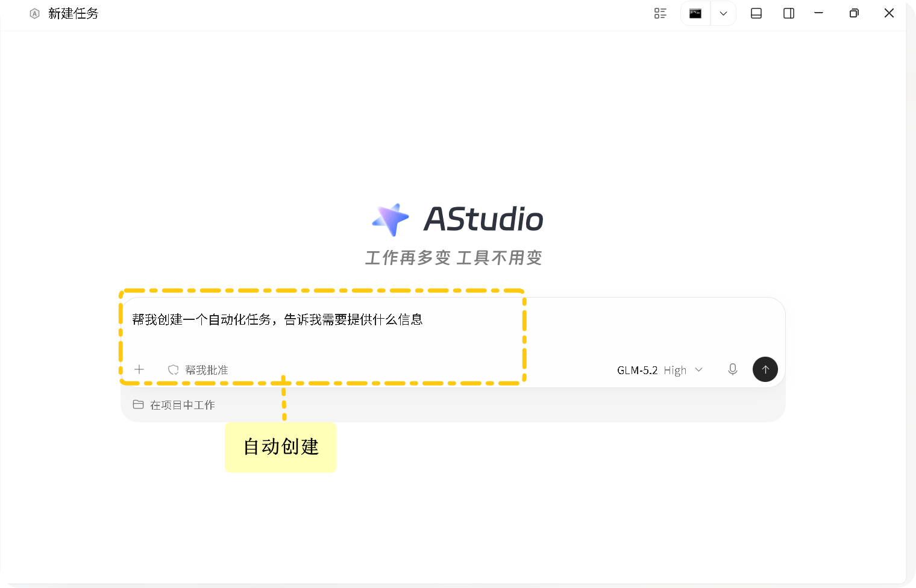Viewport: 916px width, 588px height.
Task: Open the task list view icon
Action: 660,13
